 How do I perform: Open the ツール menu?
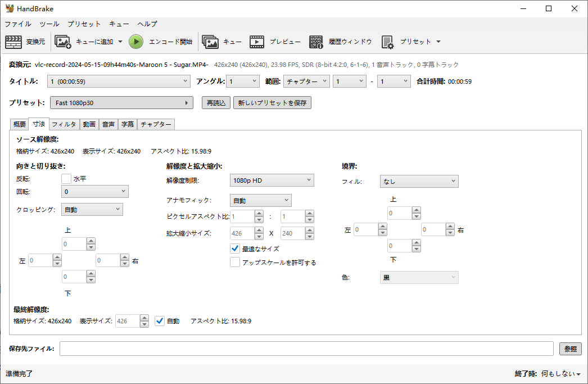coord(49,24)
